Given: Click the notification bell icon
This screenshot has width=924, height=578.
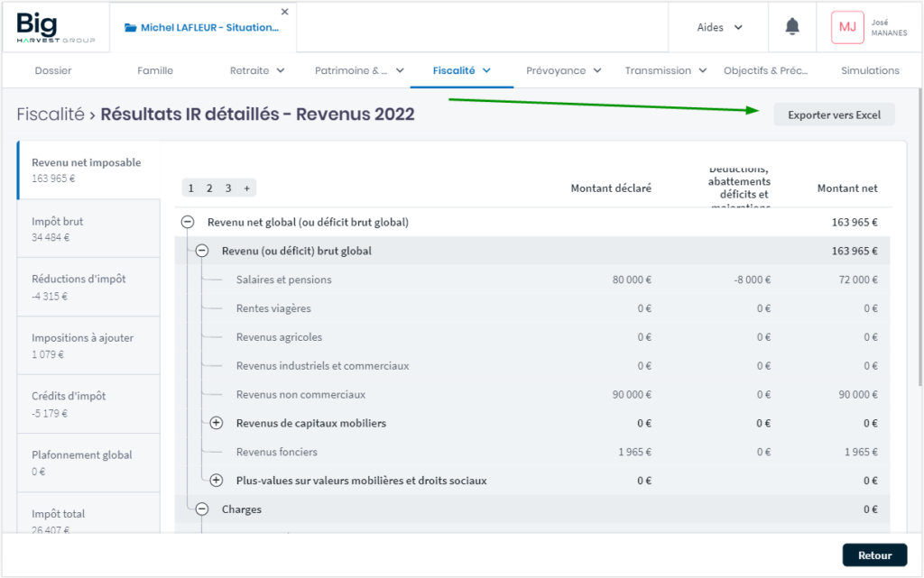Looking at the screenshot, I should pos(792,27).
